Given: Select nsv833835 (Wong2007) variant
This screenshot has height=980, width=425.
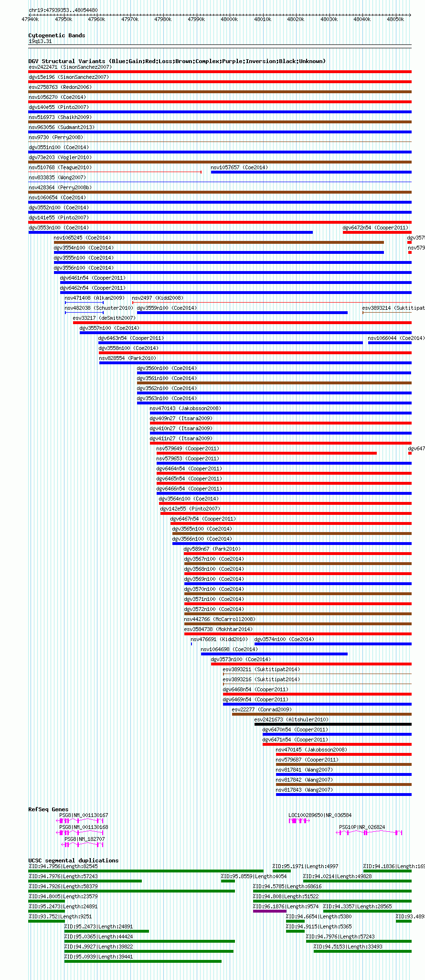Looking at the screenshot, I should pyautogui.click(x=57, y=177).
